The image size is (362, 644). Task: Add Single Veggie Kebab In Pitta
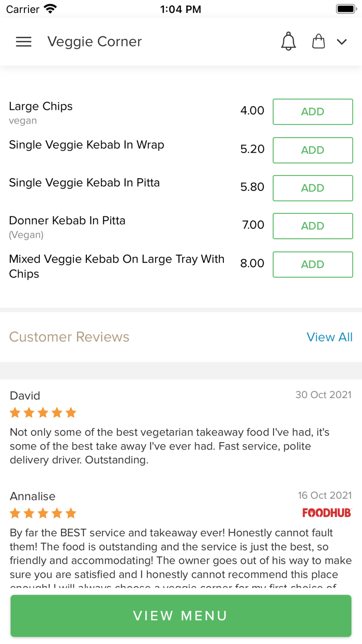coord(312,188)
